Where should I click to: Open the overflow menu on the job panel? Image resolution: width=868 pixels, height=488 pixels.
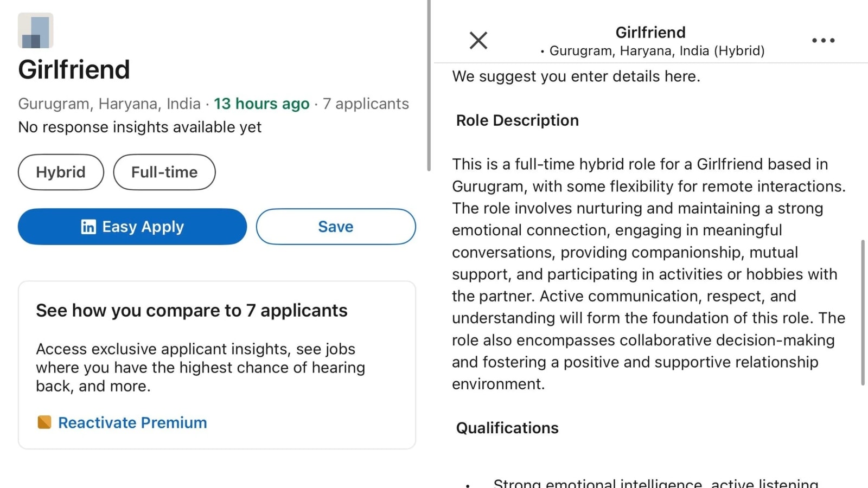tap(823, 40)
